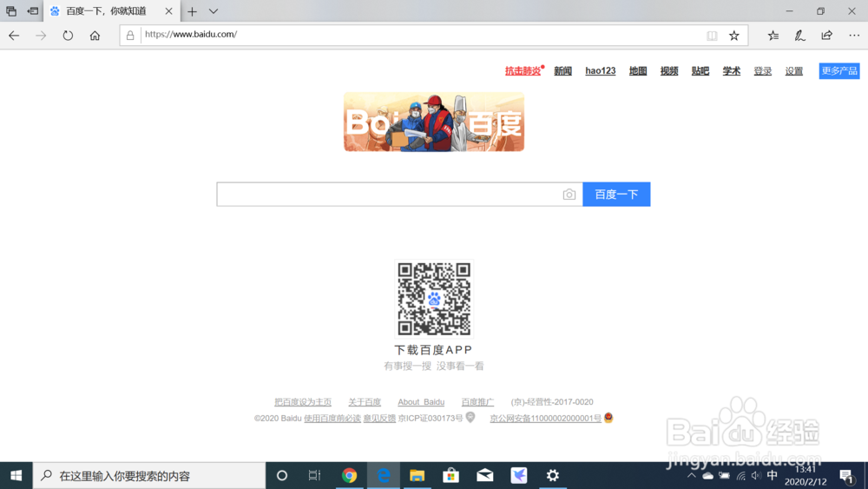Viewport: 868px width, 489px height.
Task: Show hidden tray icons chevron
Action: click(692, 476)
